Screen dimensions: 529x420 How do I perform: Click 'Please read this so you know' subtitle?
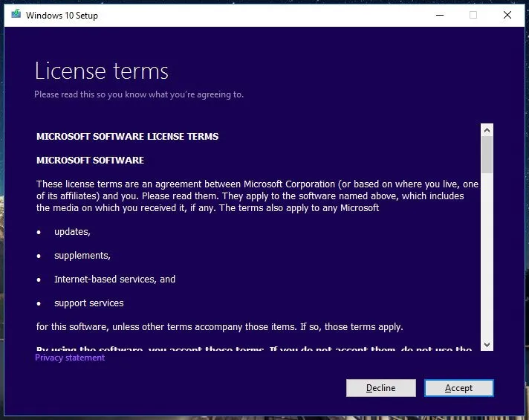click(x=139, y=94)
